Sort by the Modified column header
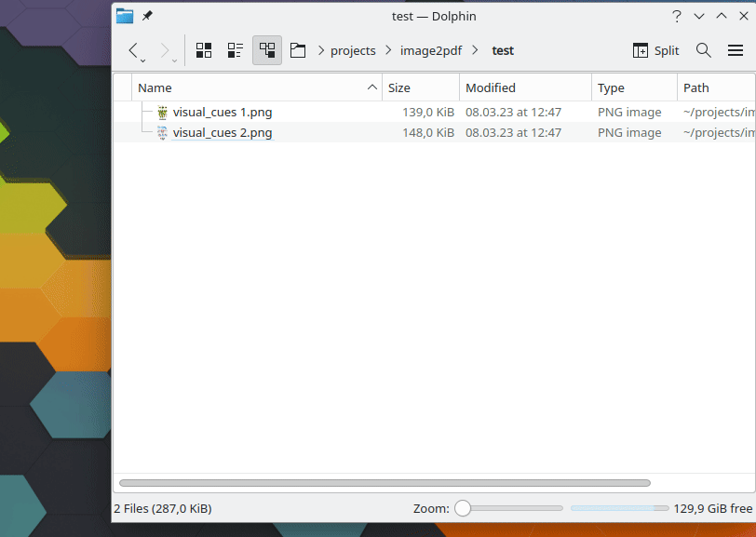The width and height of the screenshot is (756, 537). [x=525, y=87]
